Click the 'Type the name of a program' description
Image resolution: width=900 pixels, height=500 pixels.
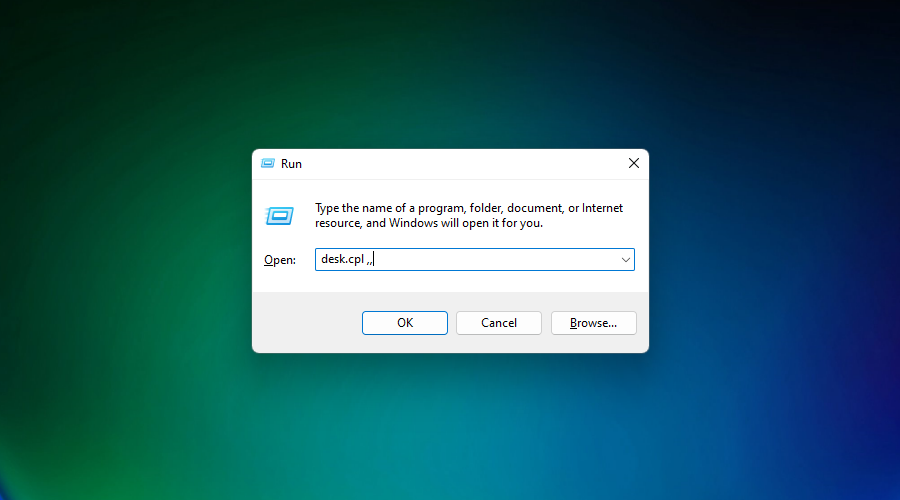coord(468,215)
